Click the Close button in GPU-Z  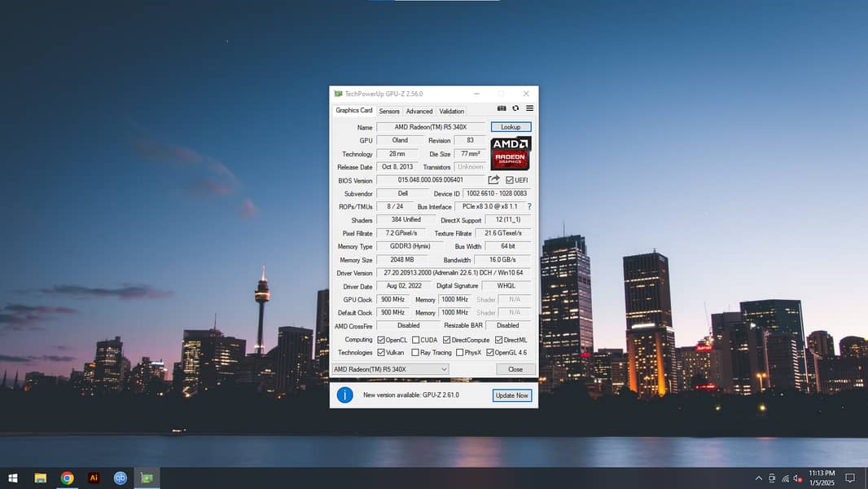pos(515,369)
